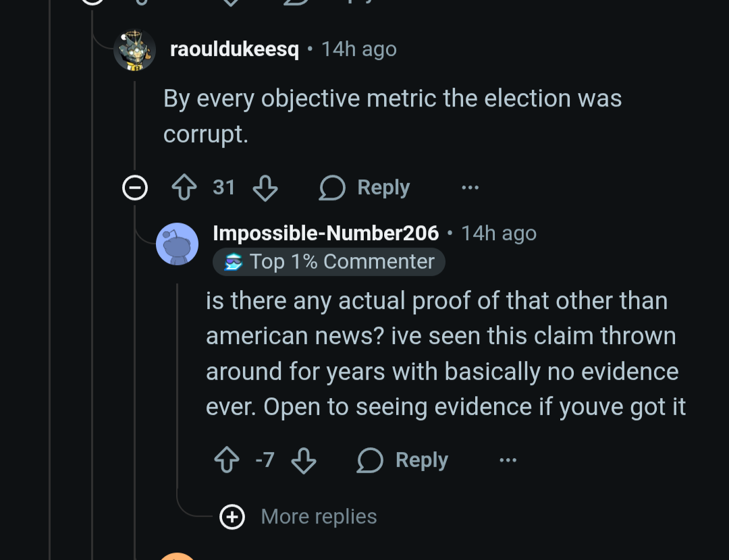Reply to Impossible-Number206's comment
729x560 pixels.
click(x=403, y=460)
